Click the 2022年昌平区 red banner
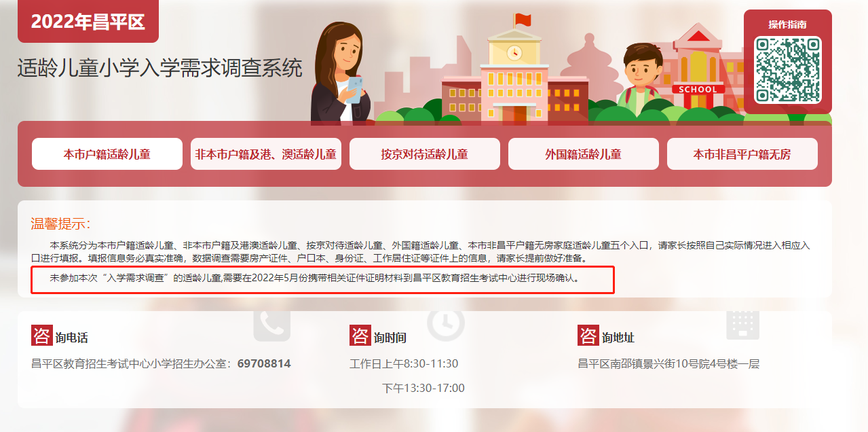The height and width of the screenshot is (432, 868). [x=88, y=21]
